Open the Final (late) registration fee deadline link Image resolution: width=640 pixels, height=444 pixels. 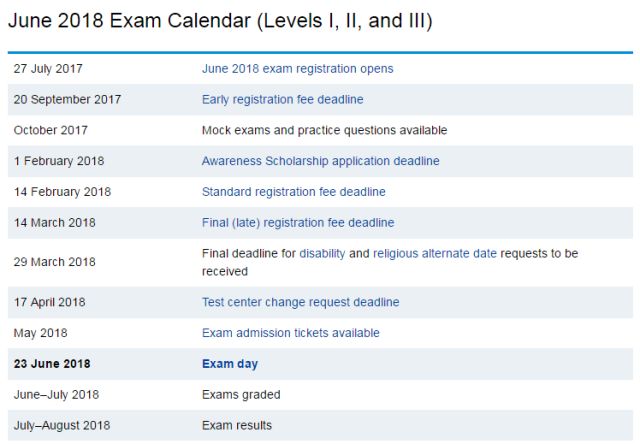click(298, 222)
